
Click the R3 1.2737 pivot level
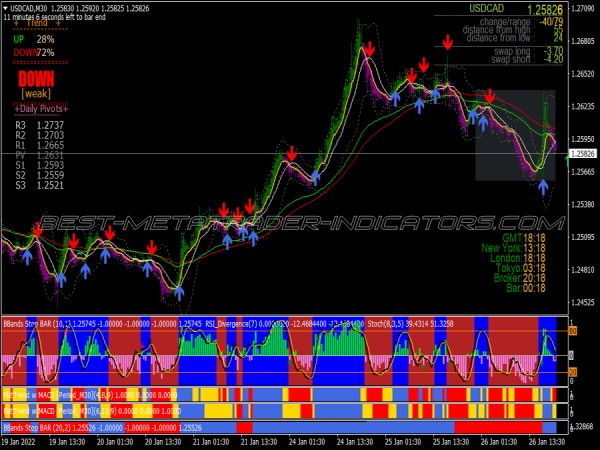pos(39,125)
